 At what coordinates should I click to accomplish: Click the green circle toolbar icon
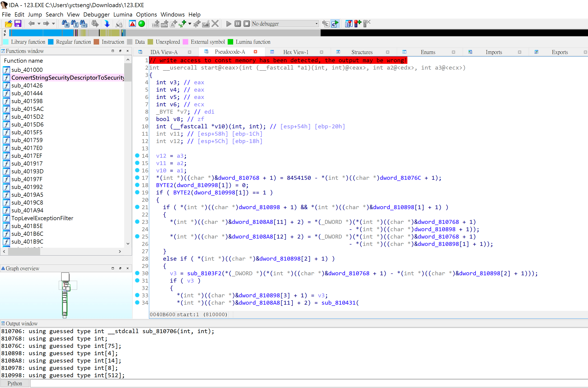[142, 24]
